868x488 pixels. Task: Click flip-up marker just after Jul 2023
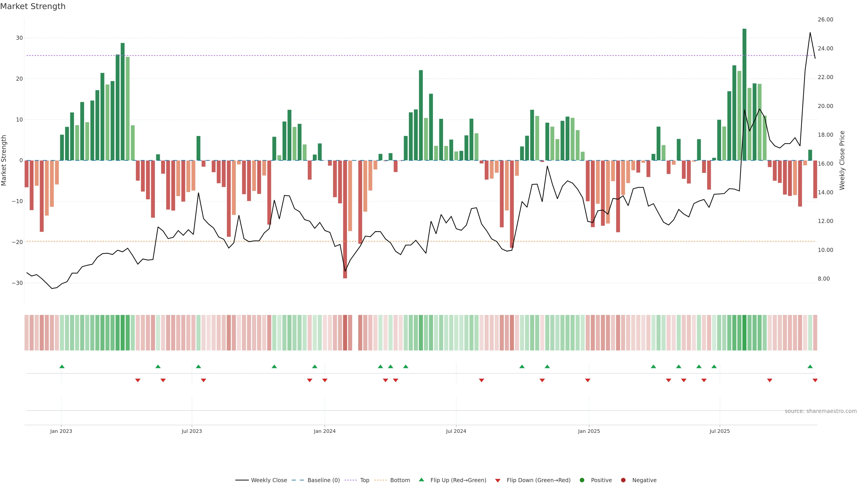(x=198, y=366)
